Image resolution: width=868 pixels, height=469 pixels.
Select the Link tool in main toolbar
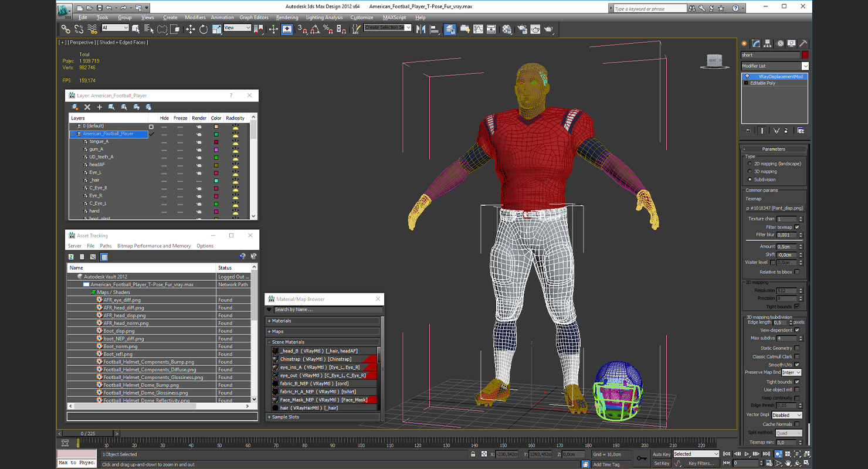click(66, 29)
